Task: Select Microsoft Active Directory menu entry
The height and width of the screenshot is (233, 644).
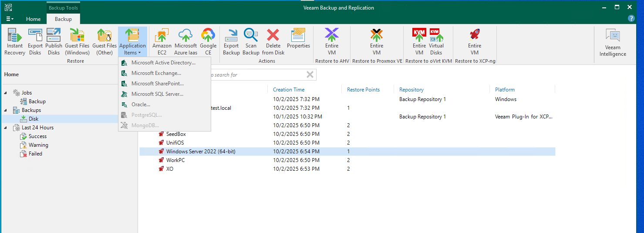Action: (x=163, y=63)
